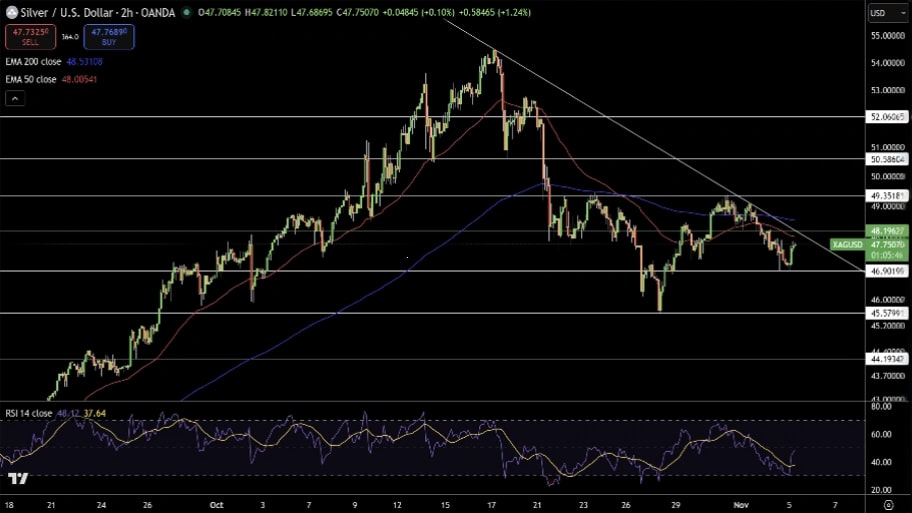The width and height of the screenshot is (912, 513).
Task: Click the green market status dot
Action: [186, 13]
